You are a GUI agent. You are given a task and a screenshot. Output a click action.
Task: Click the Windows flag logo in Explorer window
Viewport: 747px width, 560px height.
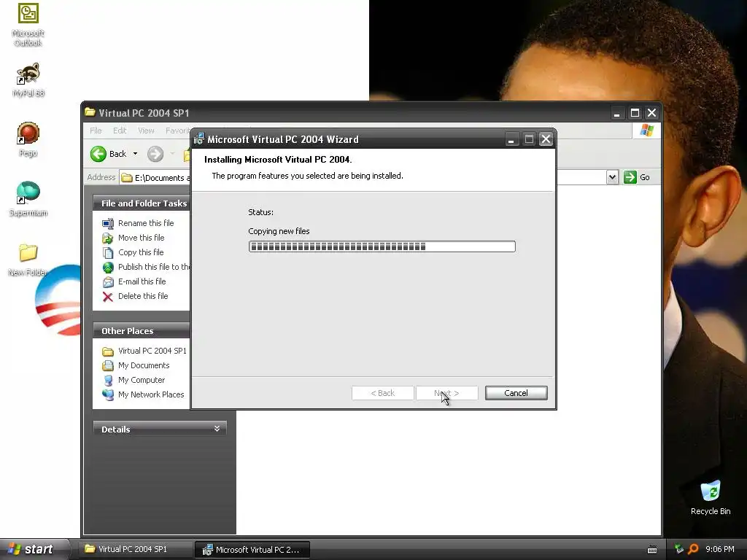point(647,130)
